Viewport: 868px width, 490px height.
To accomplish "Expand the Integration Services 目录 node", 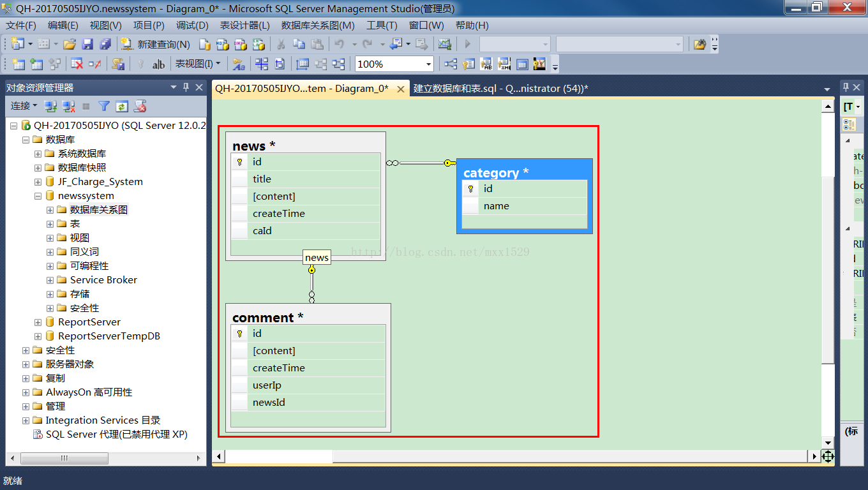I will point(26,420).
